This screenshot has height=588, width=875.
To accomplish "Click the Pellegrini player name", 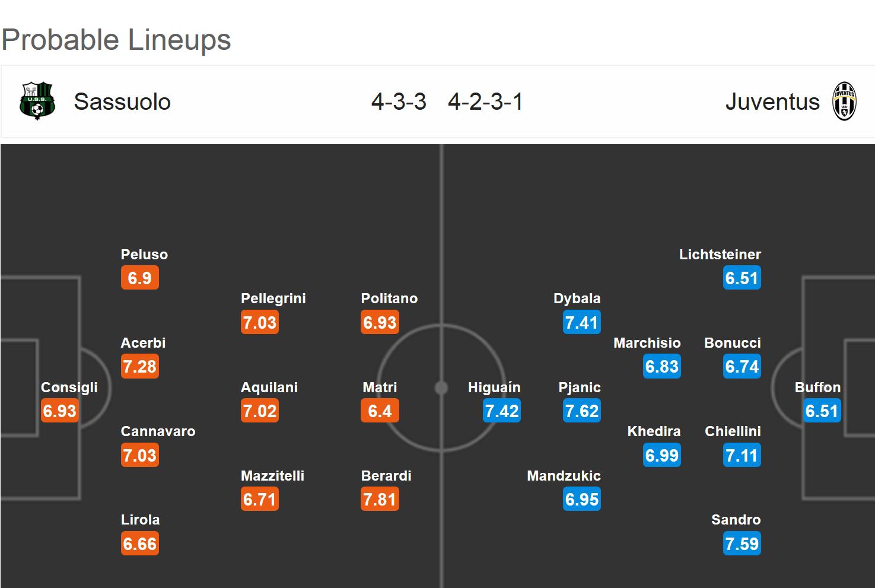I will pyautogui.click(x=273, y=298).
